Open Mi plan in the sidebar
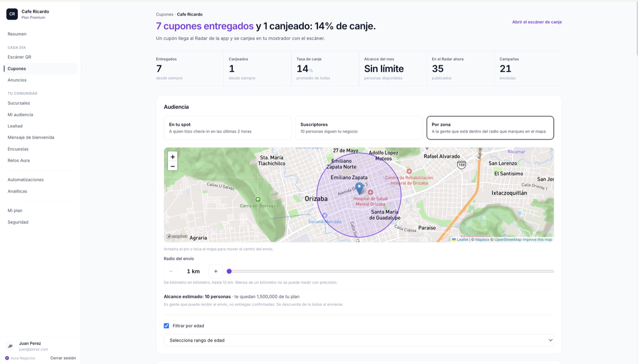Viewport: 638px width, 364px height. click(x=15, y=211)
